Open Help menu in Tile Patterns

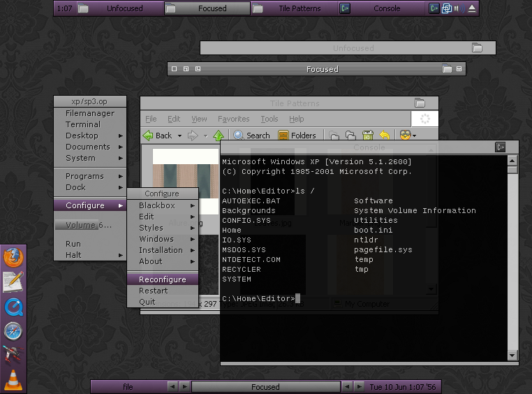(297, 119)
